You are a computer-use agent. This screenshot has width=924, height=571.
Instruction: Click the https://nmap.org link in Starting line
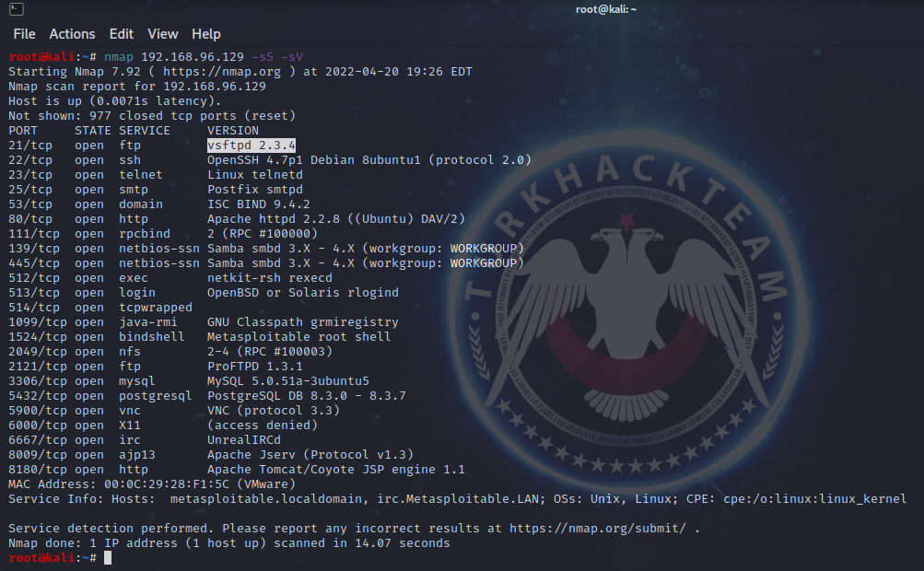point(222,72)
